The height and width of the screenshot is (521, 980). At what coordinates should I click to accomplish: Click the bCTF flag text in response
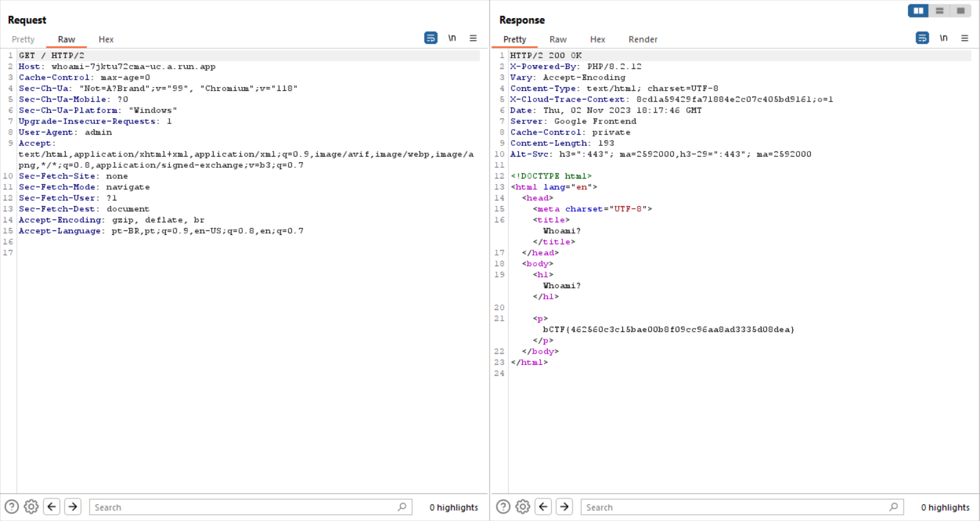click(668, 329)
